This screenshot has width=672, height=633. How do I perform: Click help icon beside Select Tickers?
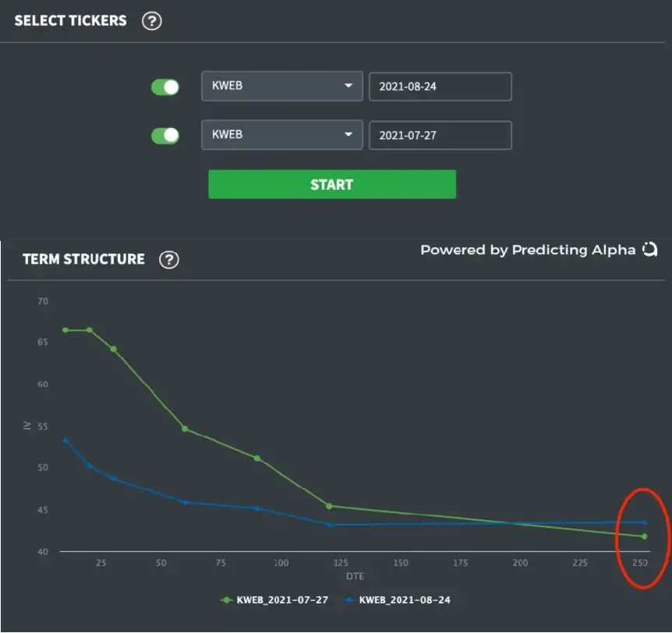click(x=152, y=21)
